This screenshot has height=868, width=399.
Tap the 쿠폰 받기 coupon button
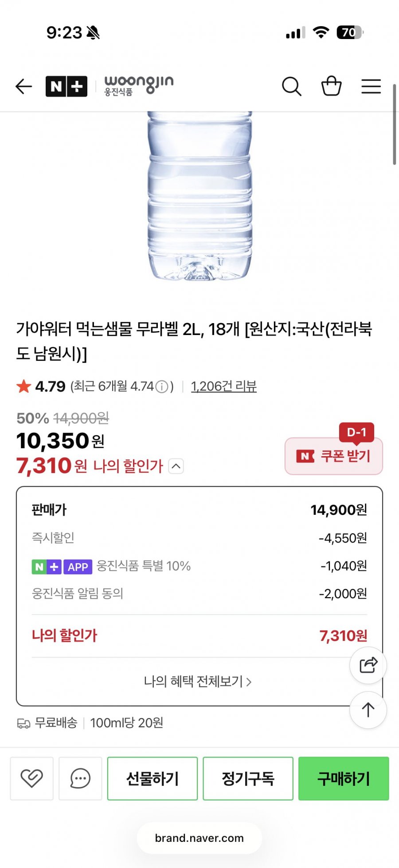tap(334, 456)
